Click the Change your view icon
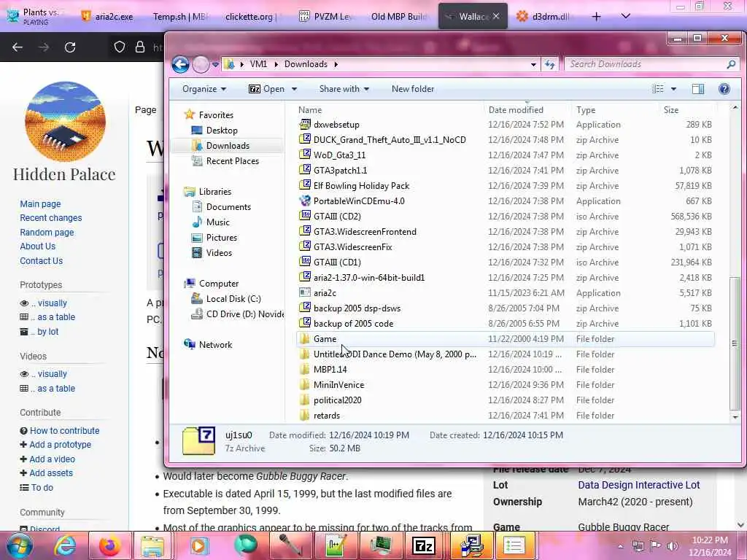This screenshot has width=747, height=560. [658, 89]
